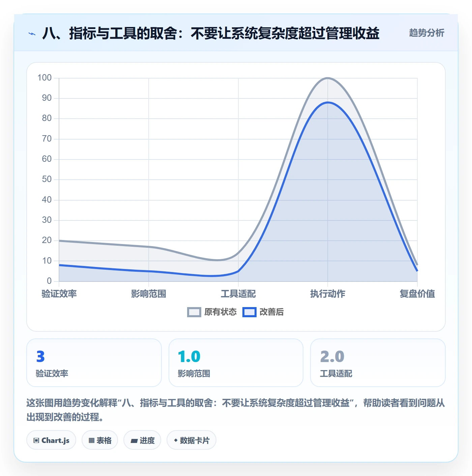Open the 影响范围 stat card label
This screenshot has width=472, height=476.
194,374
